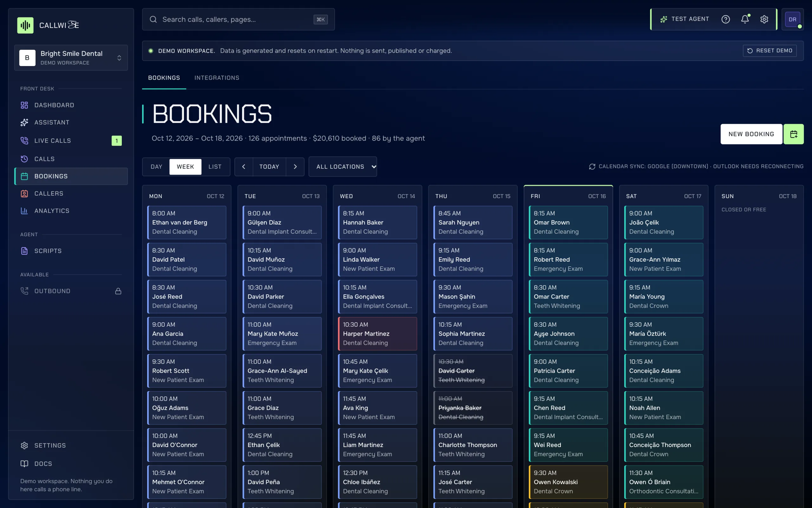Open Settings at sidebar bottom
Viewport: 812px width, 508px height.
pos(71,445)
